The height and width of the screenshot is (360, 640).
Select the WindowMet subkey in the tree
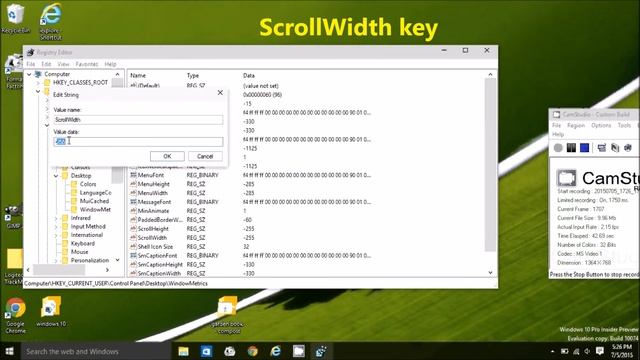[x=95, y=209]
